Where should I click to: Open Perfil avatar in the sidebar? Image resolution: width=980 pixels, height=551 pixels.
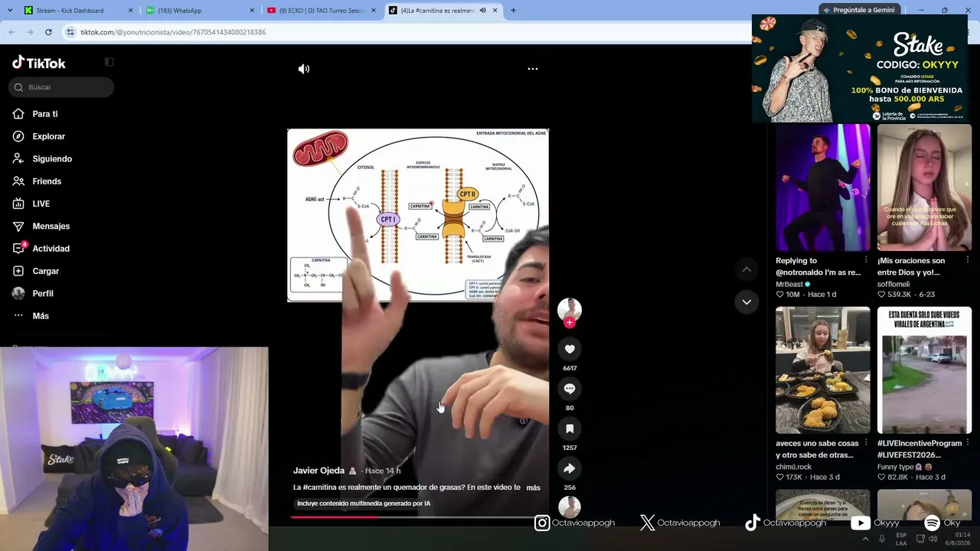pos(18,293)
